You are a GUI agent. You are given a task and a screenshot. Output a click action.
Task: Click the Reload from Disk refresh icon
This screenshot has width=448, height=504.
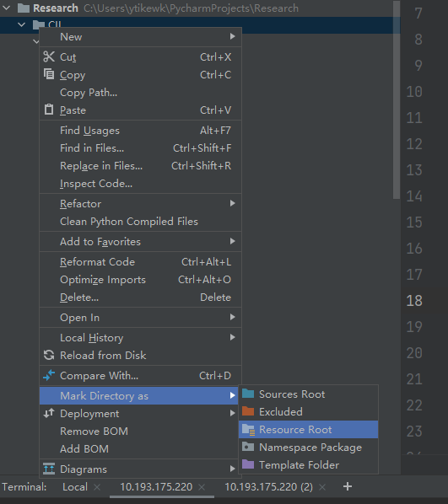(49, 355)
